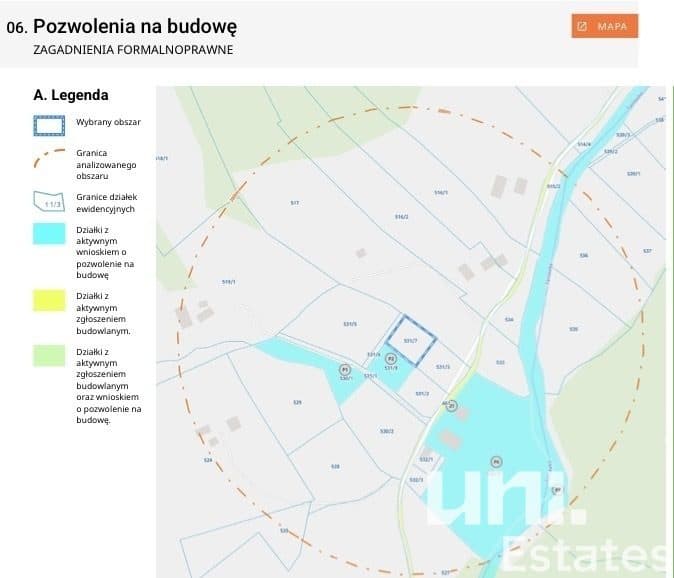Click the 'ZAGADNIENIA FORMALNOPRAWNE' subtitle

pyautogui.click(x=133, y=50)
